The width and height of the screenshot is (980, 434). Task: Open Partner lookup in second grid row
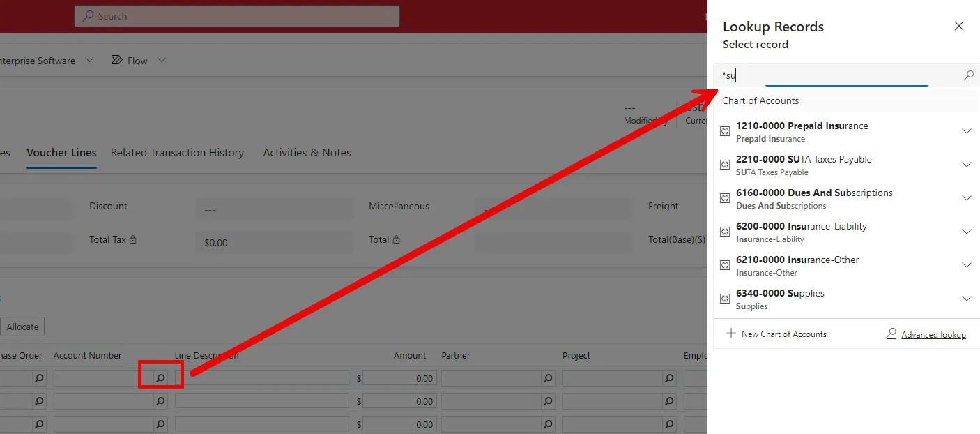pos(548,401)
